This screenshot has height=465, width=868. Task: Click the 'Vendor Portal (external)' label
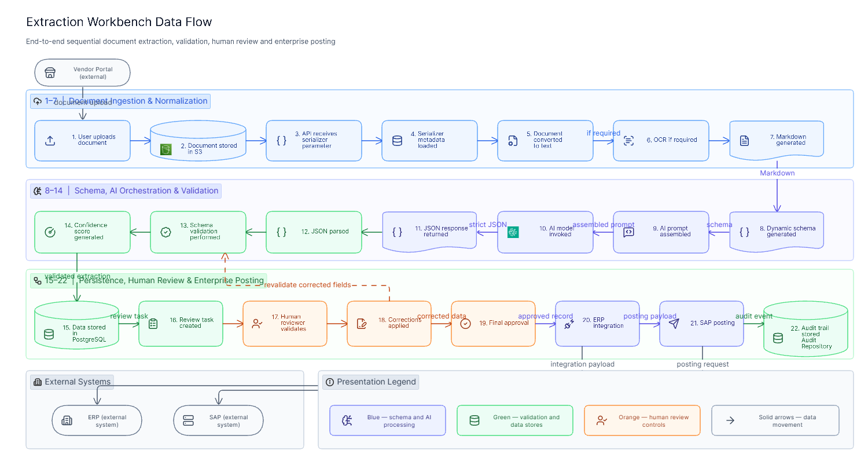(93, 73)
